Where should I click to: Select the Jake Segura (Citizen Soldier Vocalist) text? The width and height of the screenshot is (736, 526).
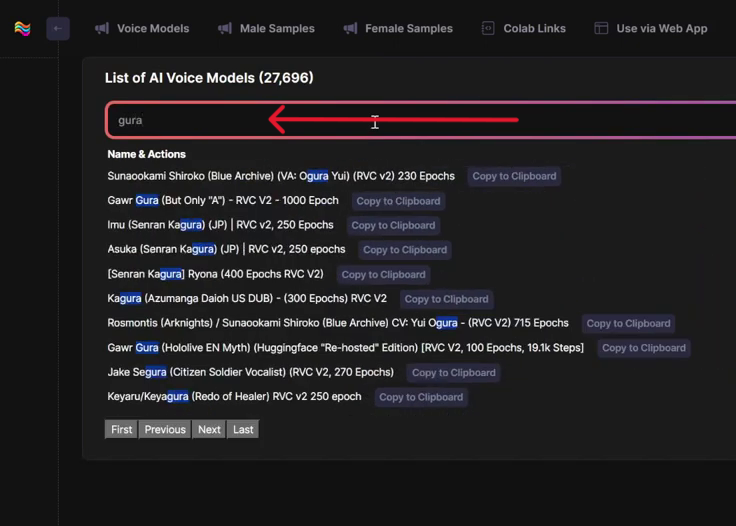tap(251, 373)
